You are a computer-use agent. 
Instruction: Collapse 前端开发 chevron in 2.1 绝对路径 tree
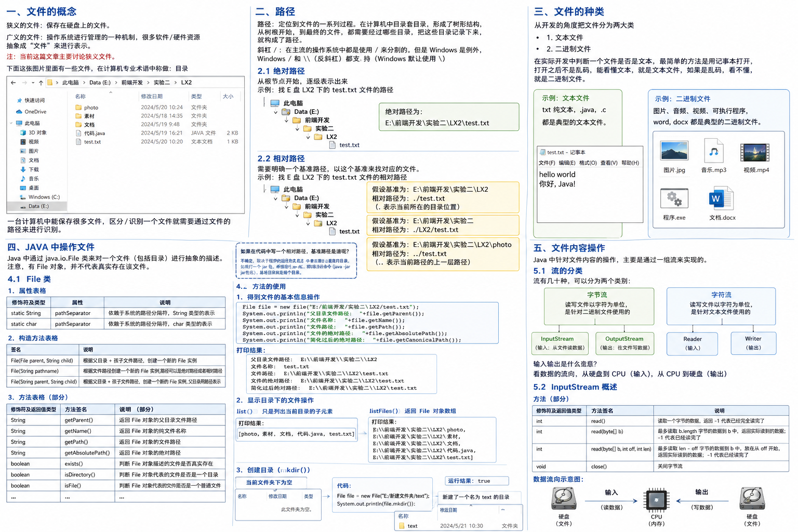pyautogui.click(x=286, y=120)
